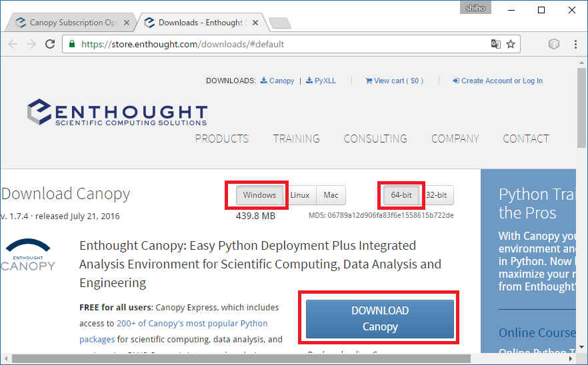
Task: Click the Enthought Canopy logo image
Action: tap(28, 255)
